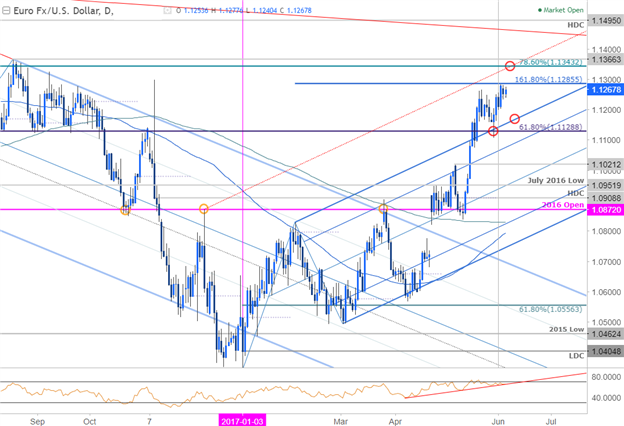Click the 1.09519 price axis label
This screenshot has height=426, width=624.
[606, 186]
